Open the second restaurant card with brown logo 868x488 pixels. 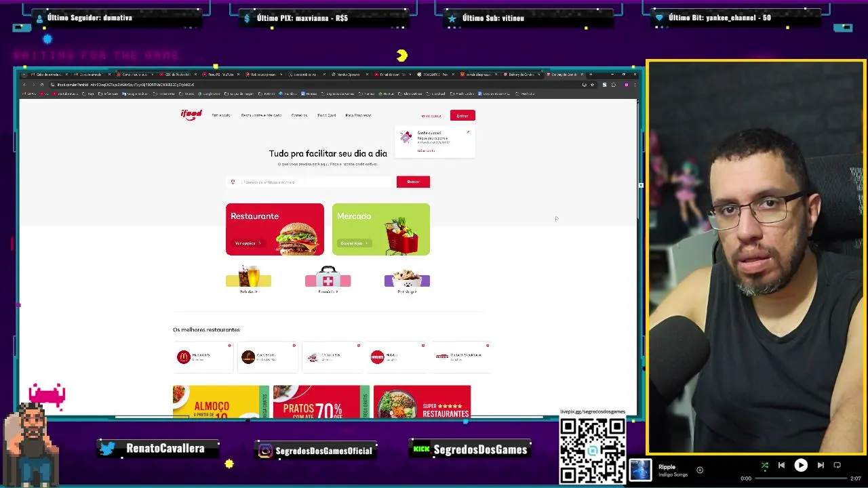pyautogui.click(x=268, y=357)
